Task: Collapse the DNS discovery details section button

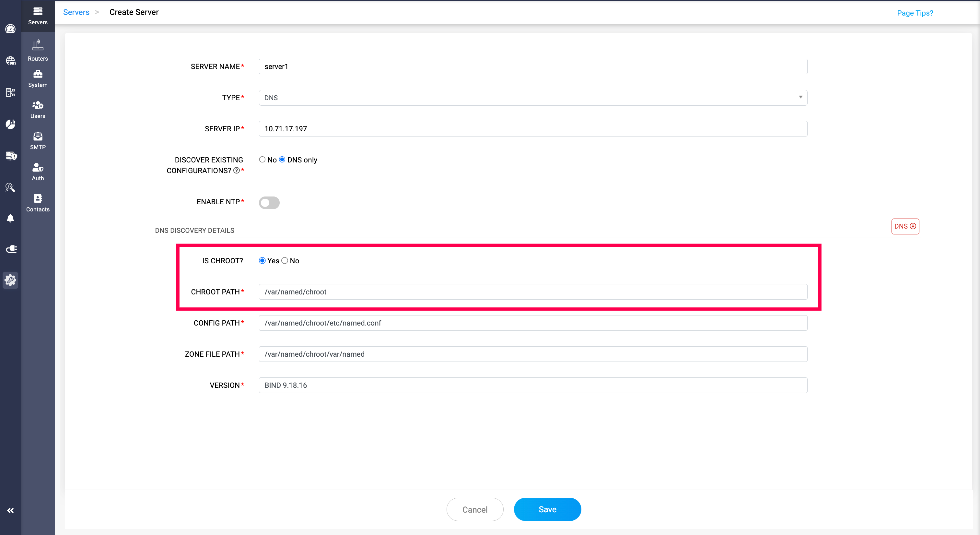Action: 905,226
